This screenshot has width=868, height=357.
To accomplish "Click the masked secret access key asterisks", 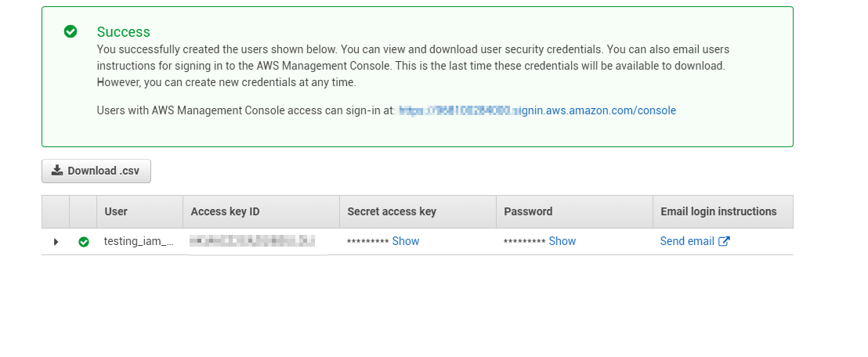I will pos(367,242).
